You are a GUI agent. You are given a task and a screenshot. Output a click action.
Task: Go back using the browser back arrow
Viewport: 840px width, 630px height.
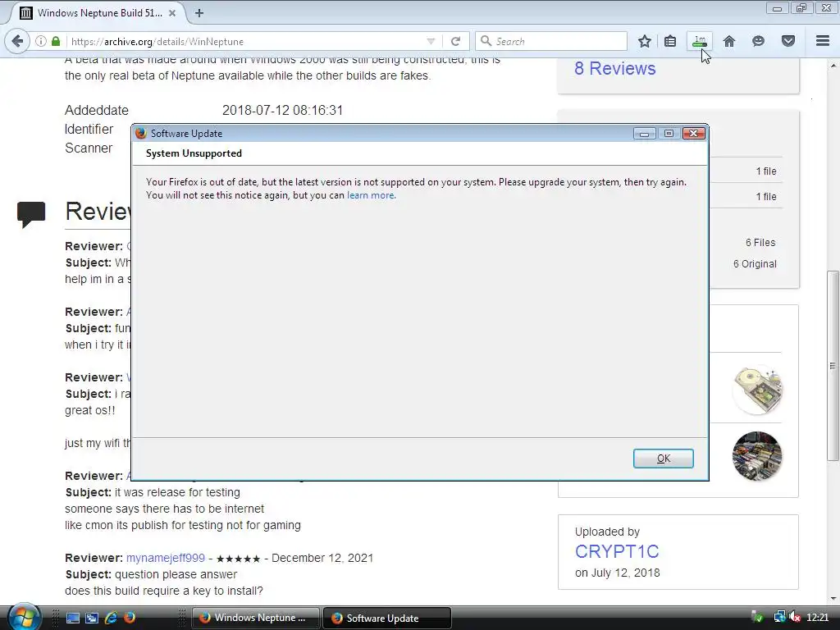pos(17,41)
